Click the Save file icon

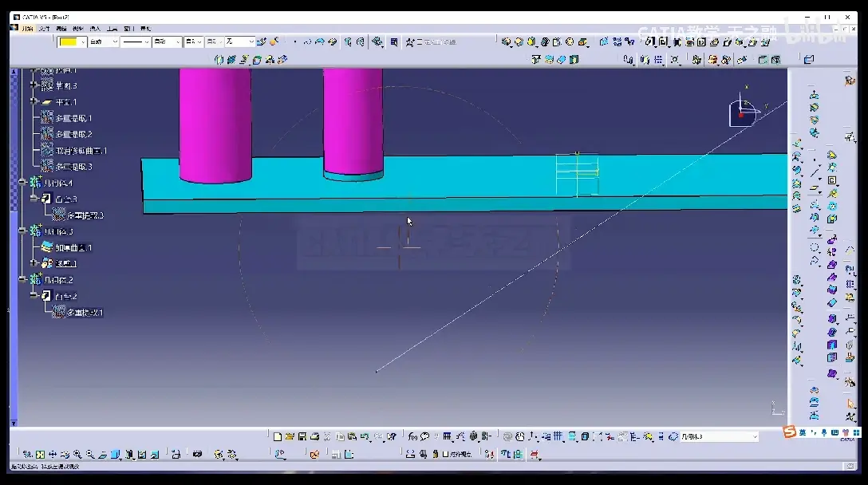point(302,437)
